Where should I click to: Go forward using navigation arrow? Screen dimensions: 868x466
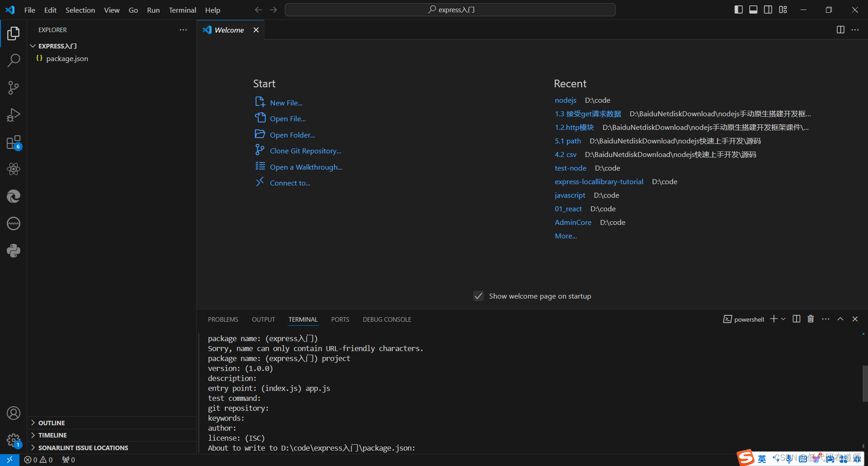point(273,10)
